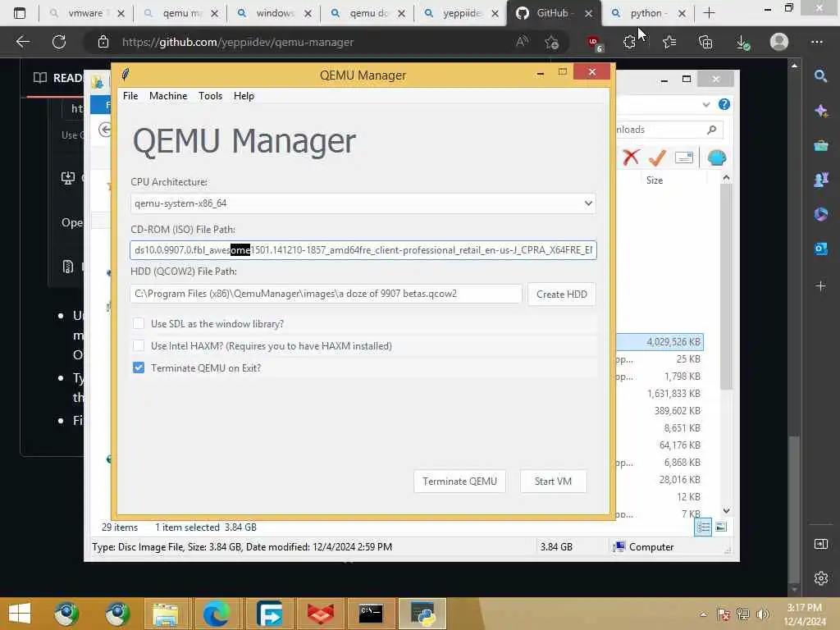Open the Outlook icon in Edge sidebar
Image resolution: width=840 pixels, height=630 pixels.
[820, 249]
